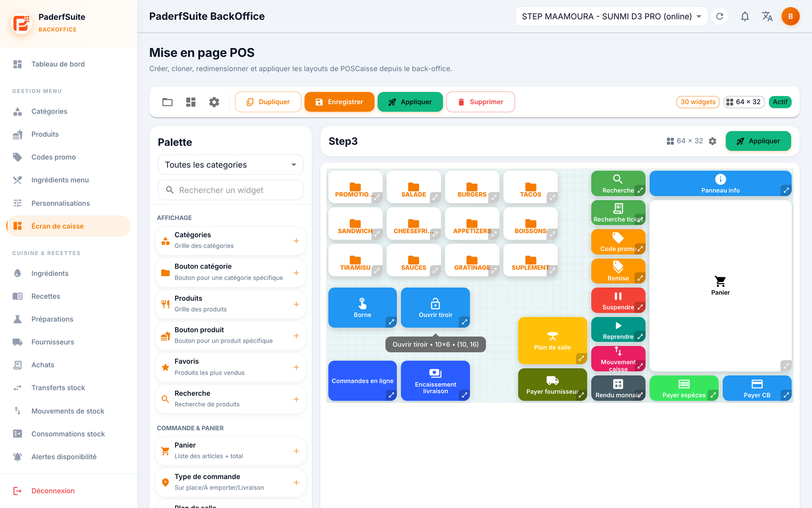Click the 30 widgets badge
812x508 pixels.
[698, 102]
